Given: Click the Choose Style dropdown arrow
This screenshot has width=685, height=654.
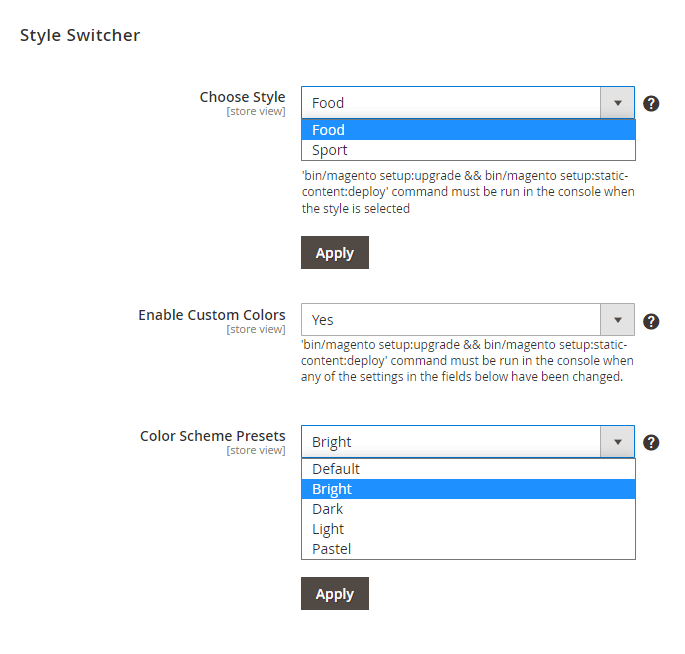Looking at the screenshot, I should (x=617, y=103).
